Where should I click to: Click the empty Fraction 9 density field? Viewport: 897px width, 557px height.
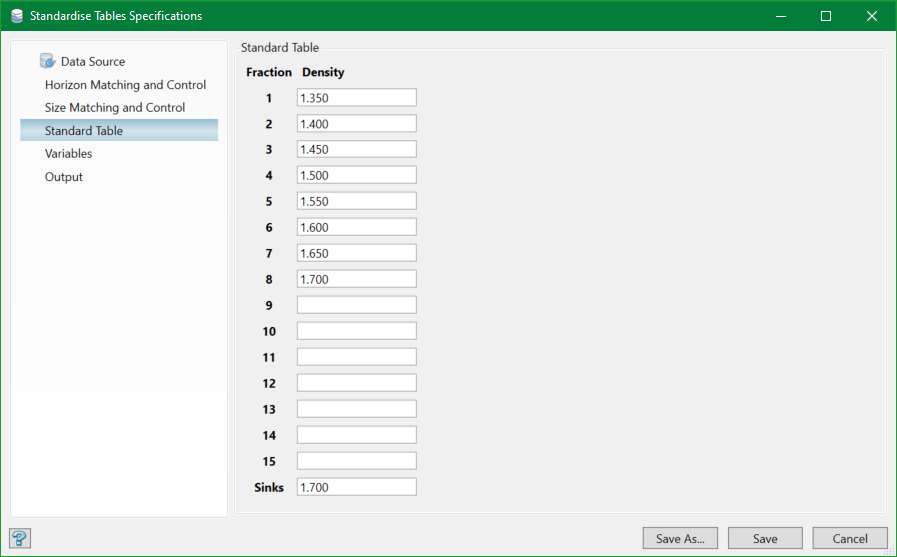tap(356, 306)
